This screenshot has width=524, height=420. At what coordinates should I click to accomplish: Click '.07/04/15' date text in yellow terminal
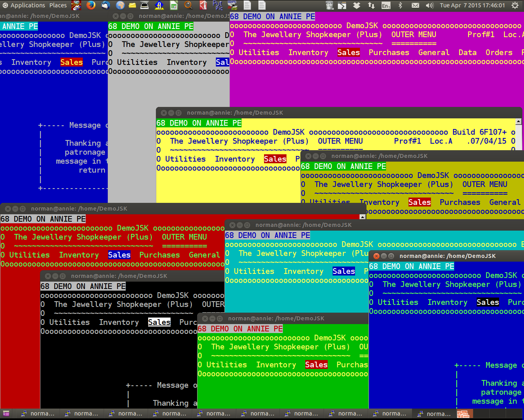486,141
